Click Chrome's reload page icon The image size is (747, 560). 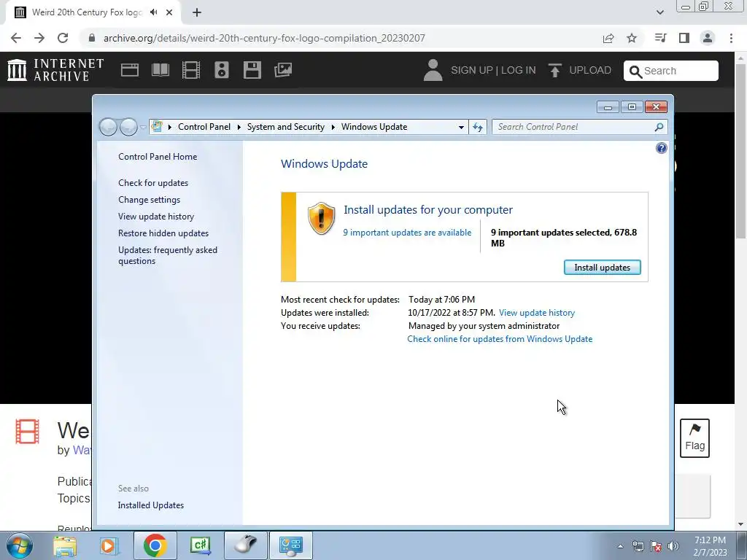point(63,38)
